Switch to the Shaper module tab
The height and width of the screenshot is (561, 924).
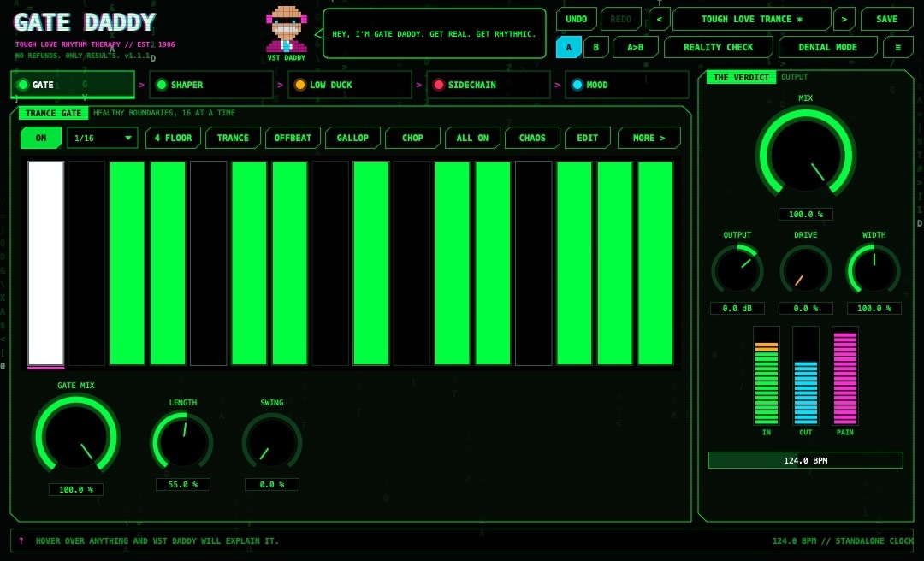pyautogui.click(x=211, y=85)
